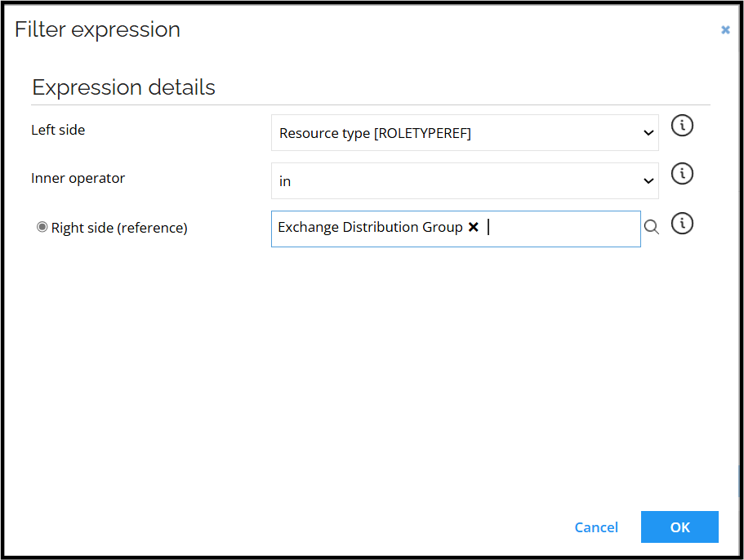The image size is (744, 560).
Task: Focus the Right side reference input field
Action: 564,229
